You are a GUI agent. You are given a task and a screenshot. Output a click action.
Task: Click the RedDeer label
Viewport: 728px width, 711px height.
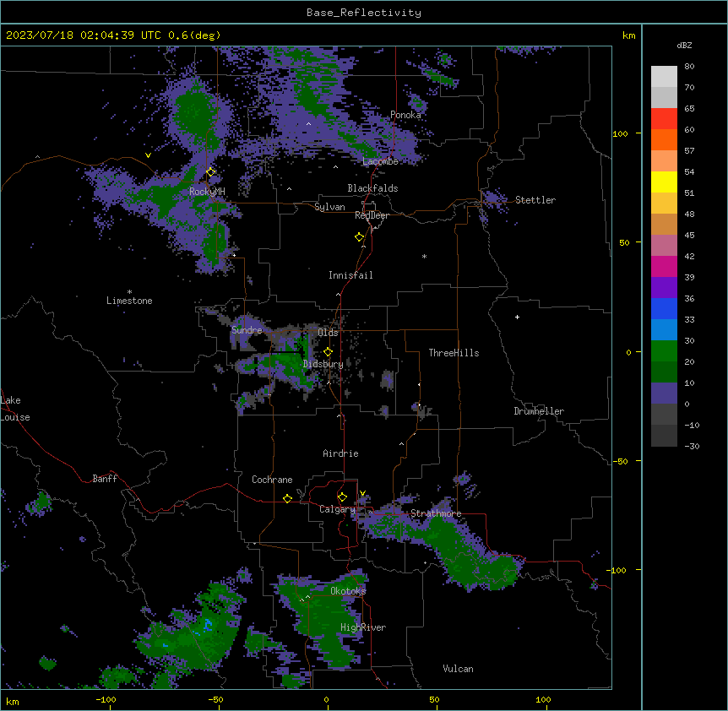[x=372, y=215]
